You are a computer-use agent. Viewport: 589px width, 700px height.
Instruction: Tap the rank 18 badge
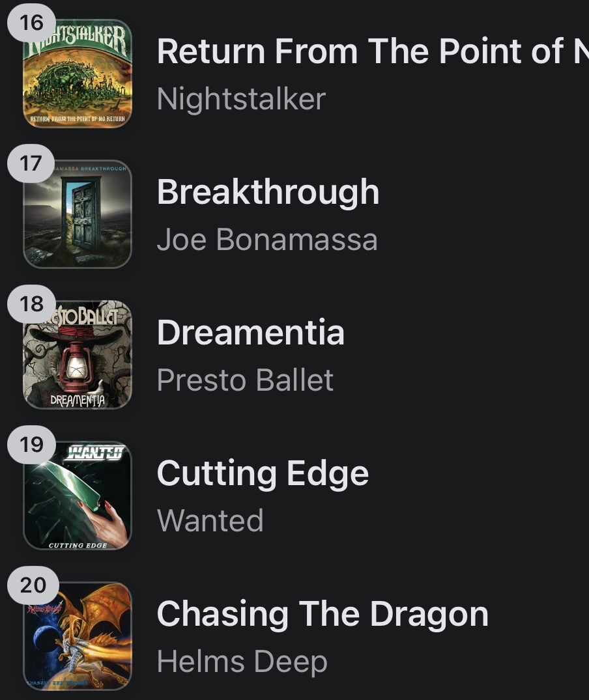(x=31, y=304)
